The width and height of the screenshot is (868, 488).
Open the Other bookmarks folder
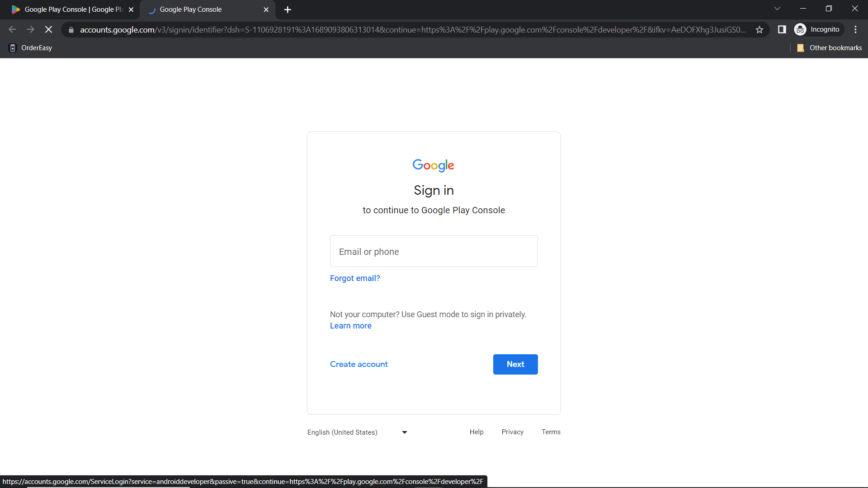pos(829,48)
